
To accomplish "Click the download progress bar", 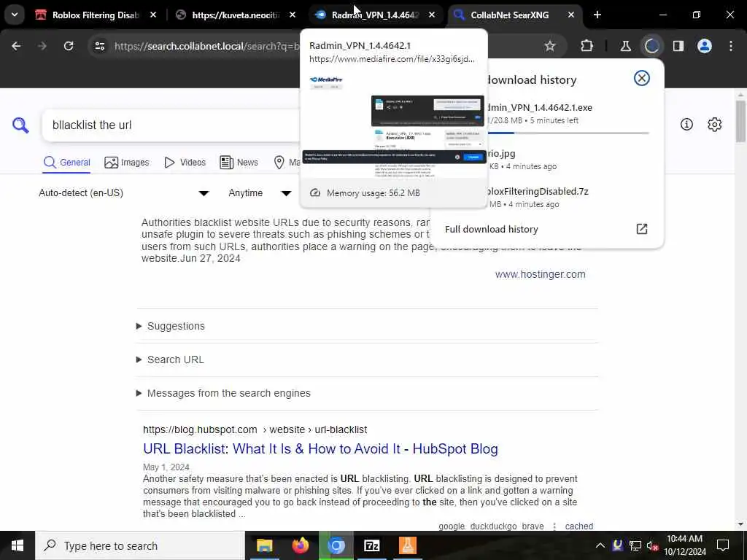I will 567,133.
